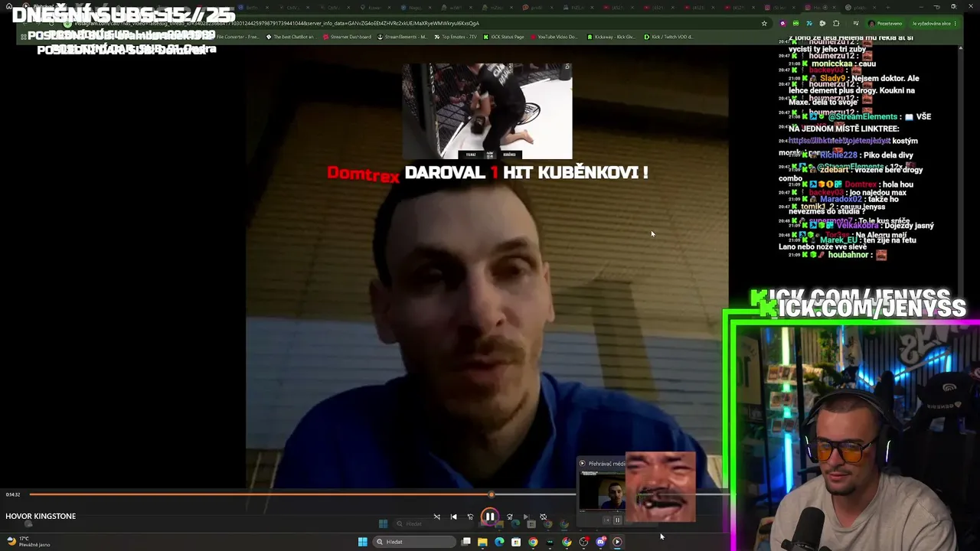Open the StreamElements bookmark
Viewport: 980px width, 551px height.
click(x=402, y=37)
